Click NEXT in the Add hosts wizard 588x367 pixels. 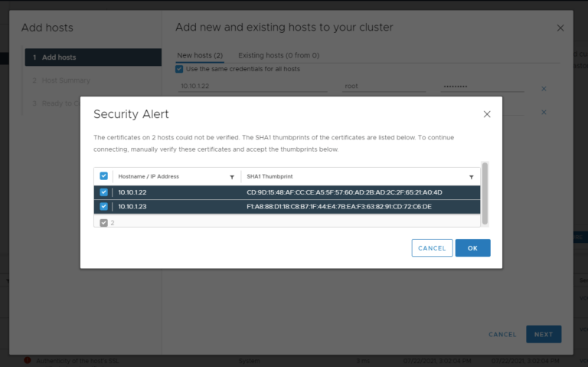[544, 334]
